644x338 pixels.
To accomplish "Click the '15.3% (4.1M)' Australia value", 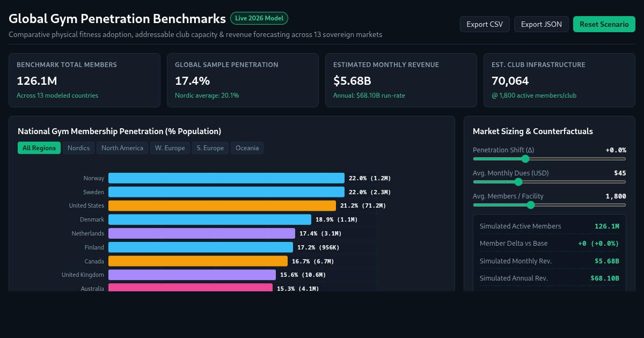I will pyautogui.click(x=298, y=288).
